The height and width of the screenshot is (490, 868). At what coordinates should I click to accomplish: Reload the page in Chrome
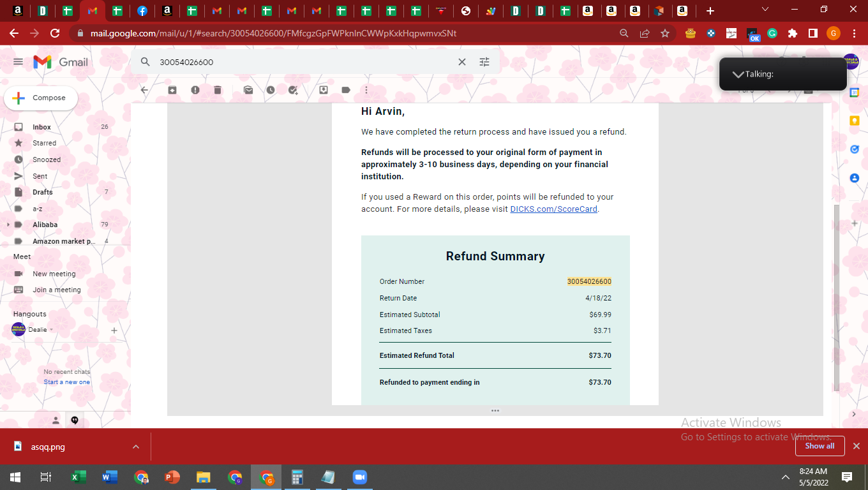[55, 33]
